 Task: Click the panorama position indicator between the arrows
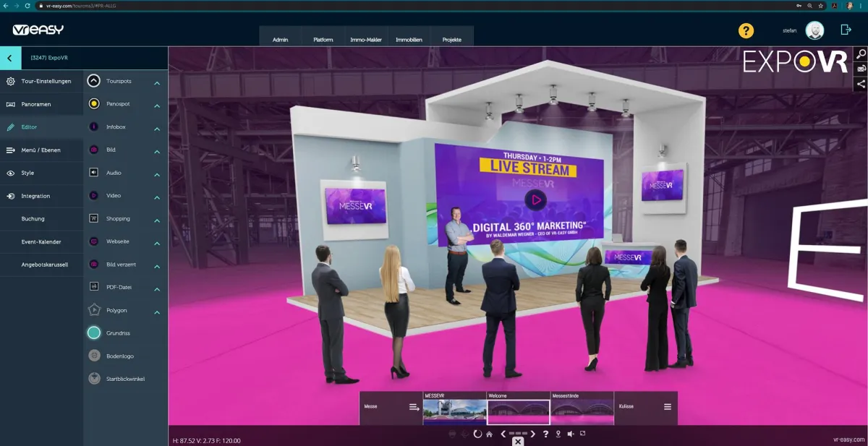tap(518, 434)
